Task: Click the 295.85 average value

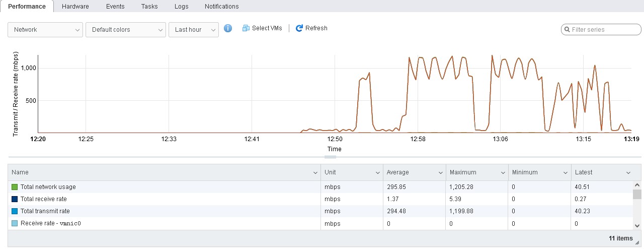Action: (x=396, y=187)
